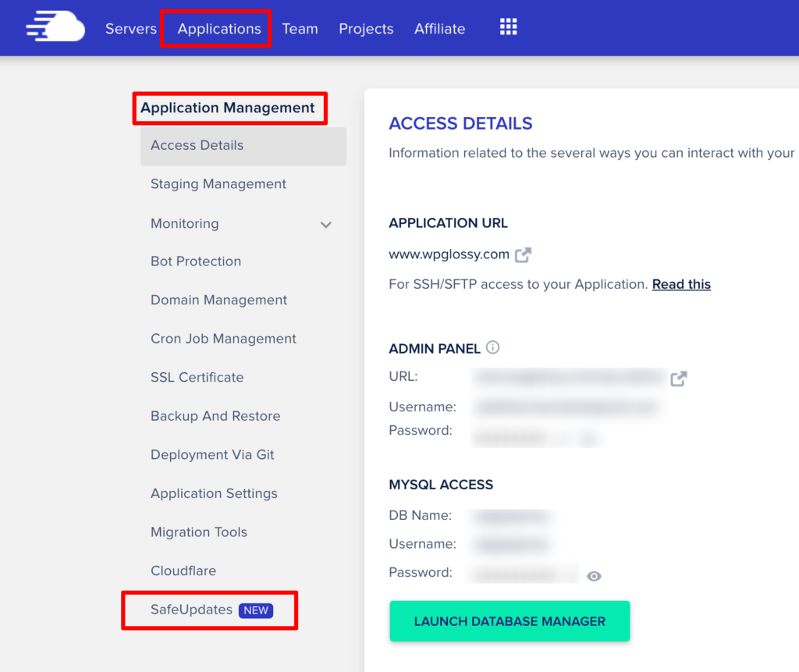Follow the Read this link

(681, 284)
